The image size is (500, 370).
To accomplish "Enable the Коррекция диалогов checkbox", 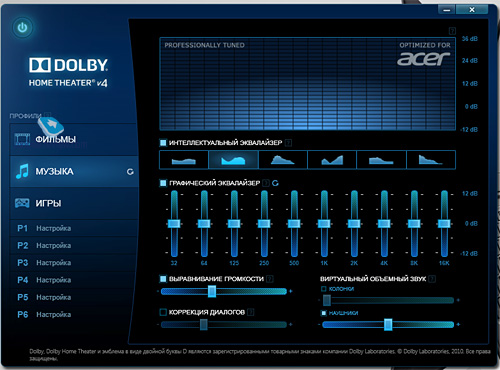I will pos(163,312).
